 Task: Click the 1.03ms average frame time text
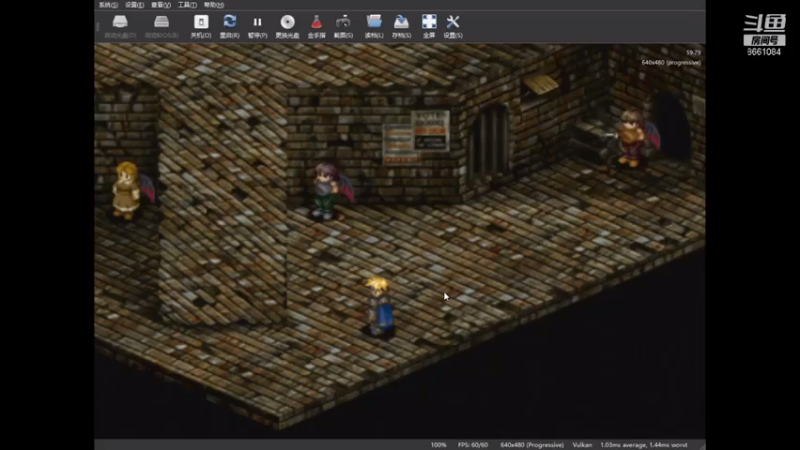click(644, 445)
